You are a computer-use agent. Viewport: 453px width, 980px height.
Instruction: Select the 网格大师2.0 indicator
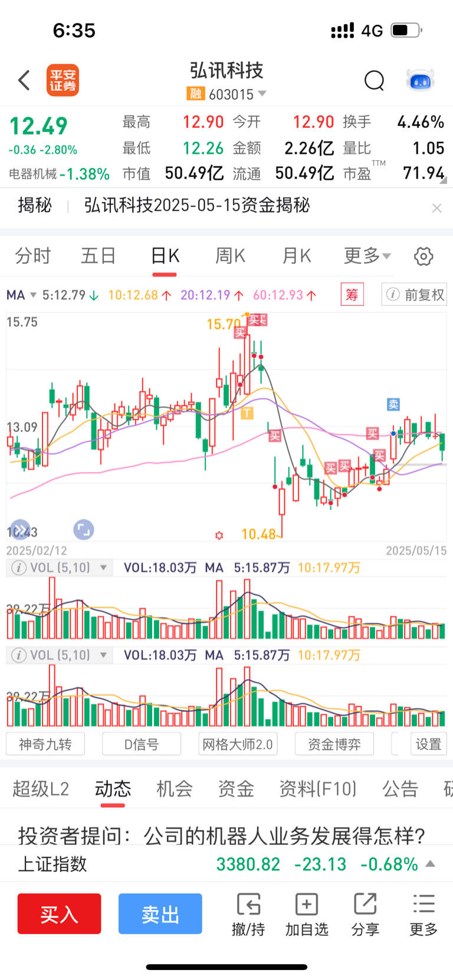(238, 744)
